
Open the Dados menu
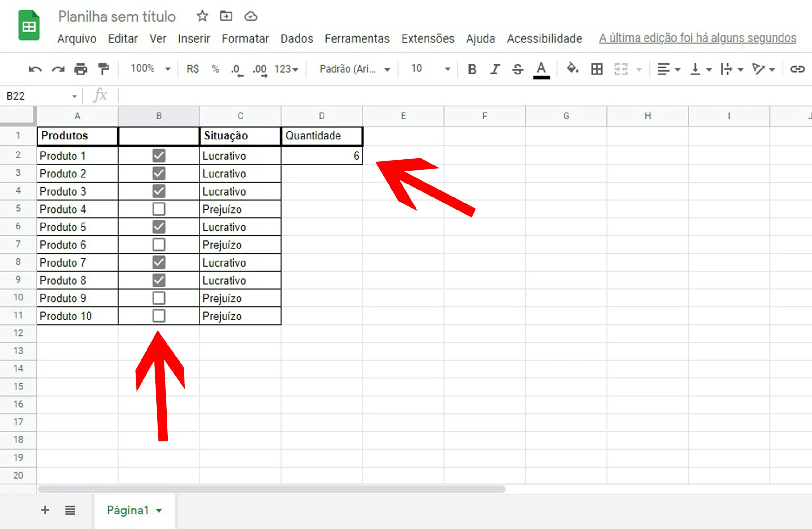[x=297, y=39]
